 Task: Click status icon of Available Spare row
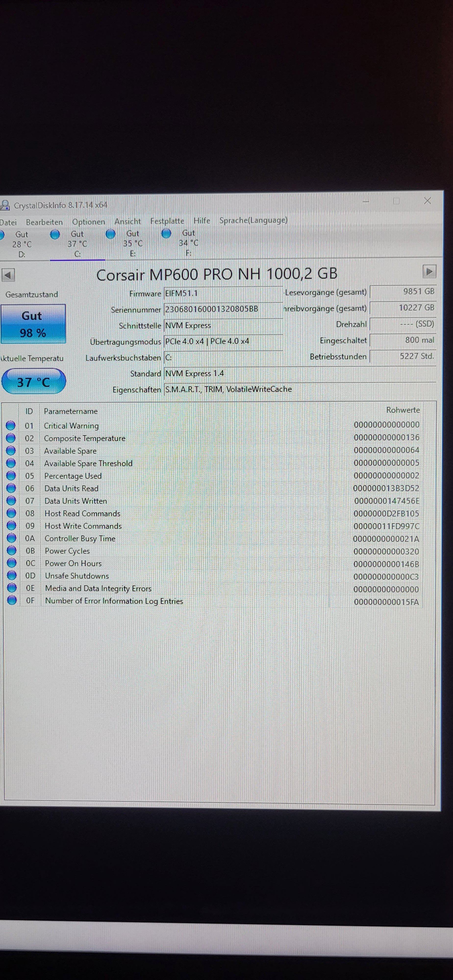tap(11, 451)
